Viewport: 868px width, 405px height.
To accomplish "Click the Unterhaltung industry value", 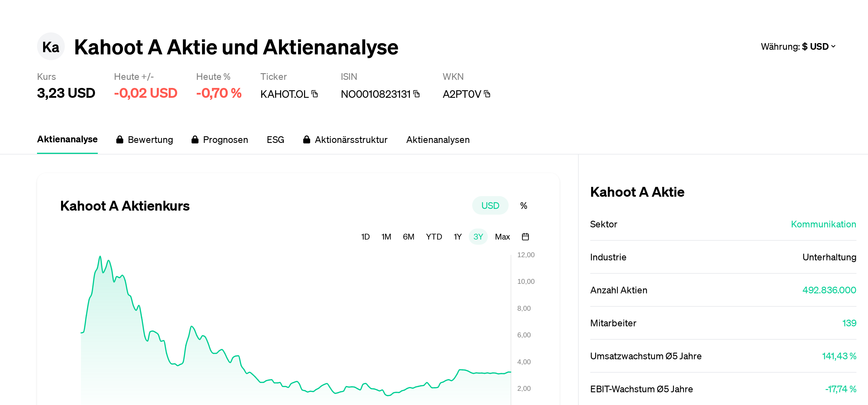I will pos(829,257).
